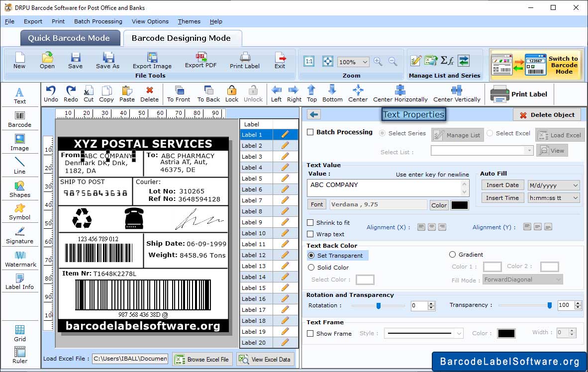Paste from clipboard icon
The image size is (588, 372).
pos(127,94)
